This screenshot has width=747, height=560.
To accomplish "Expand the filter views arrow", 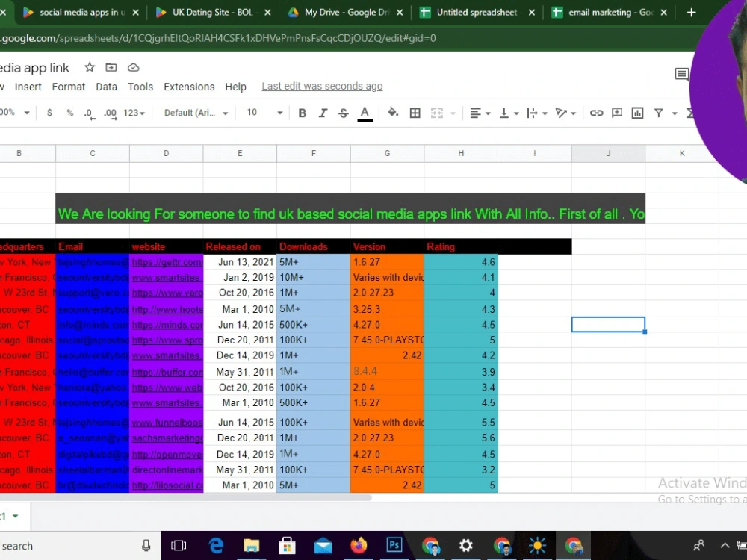I will 675,113.
